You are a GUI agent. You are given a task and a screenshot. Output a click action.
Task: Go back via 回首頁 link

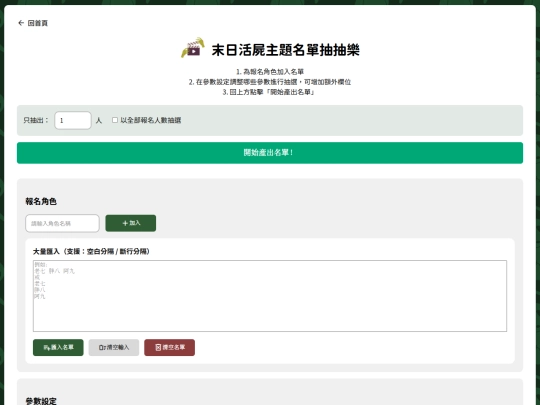[x=33, y=23]
